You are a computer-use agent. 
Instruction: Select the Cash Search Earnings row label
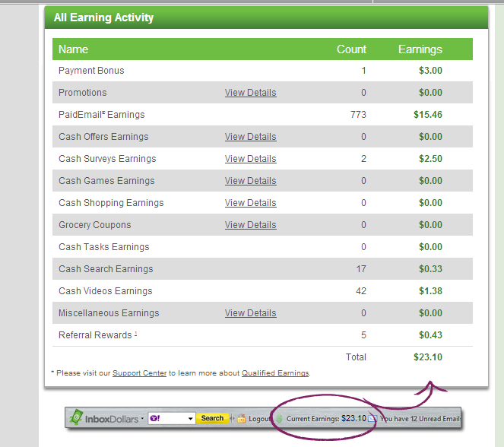106,269
